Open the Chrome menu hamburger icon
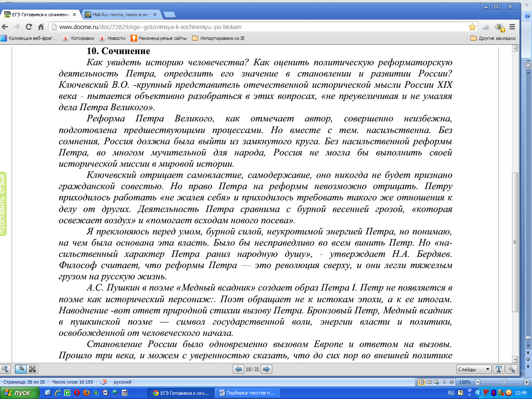Viewport: 532px width, 399px height. [512, 27]
